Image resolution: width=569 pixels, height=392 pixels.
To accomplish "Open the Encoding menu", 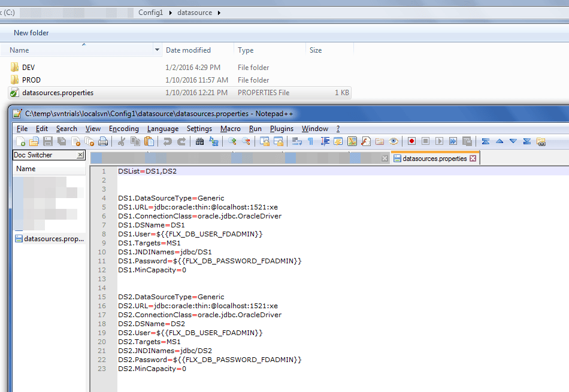I will coord(124,129).
